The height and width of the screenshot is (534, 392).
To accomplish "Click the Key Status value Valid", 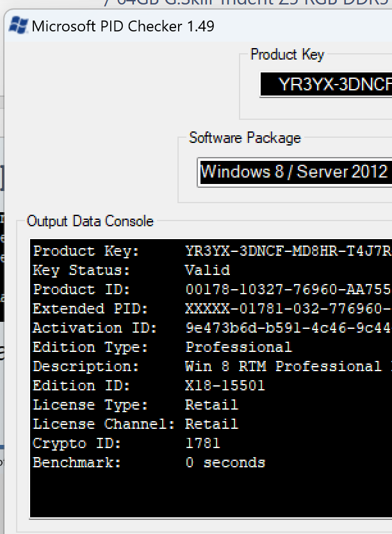I will 208,271.
